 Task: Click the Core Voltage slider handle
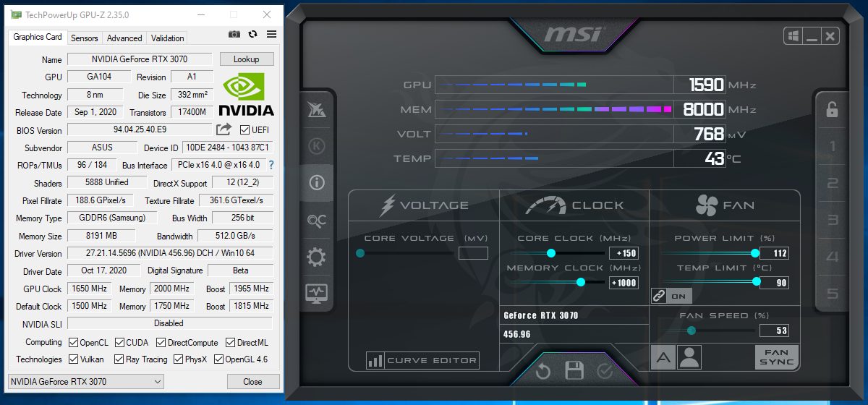coord(360,253)
